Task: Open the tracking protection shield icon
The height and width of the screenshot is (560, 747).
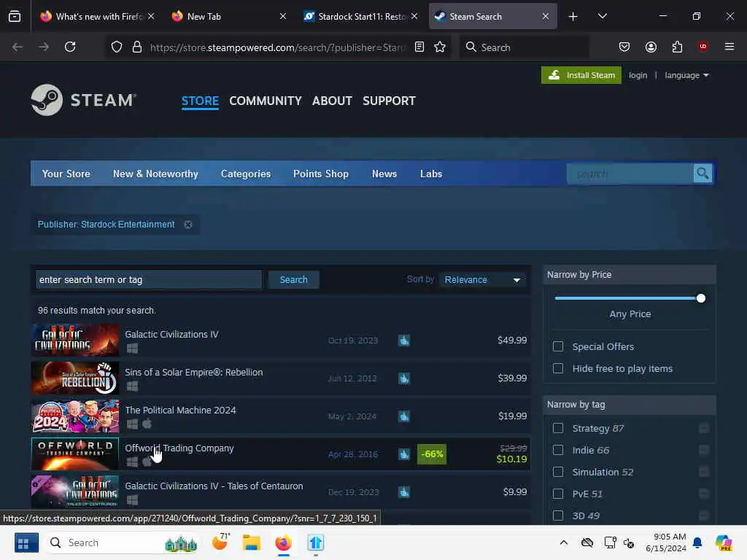Action: tap(117, 47)
